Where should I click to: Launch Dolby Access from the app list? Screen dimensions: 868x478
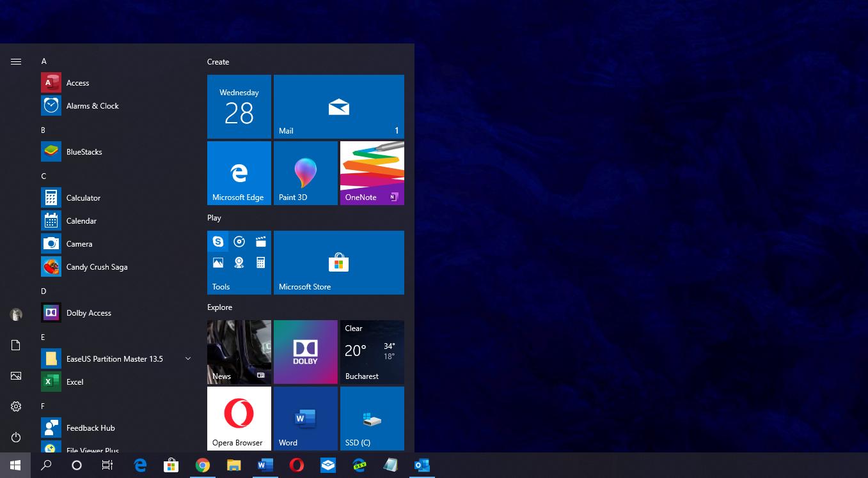point(116,313)
